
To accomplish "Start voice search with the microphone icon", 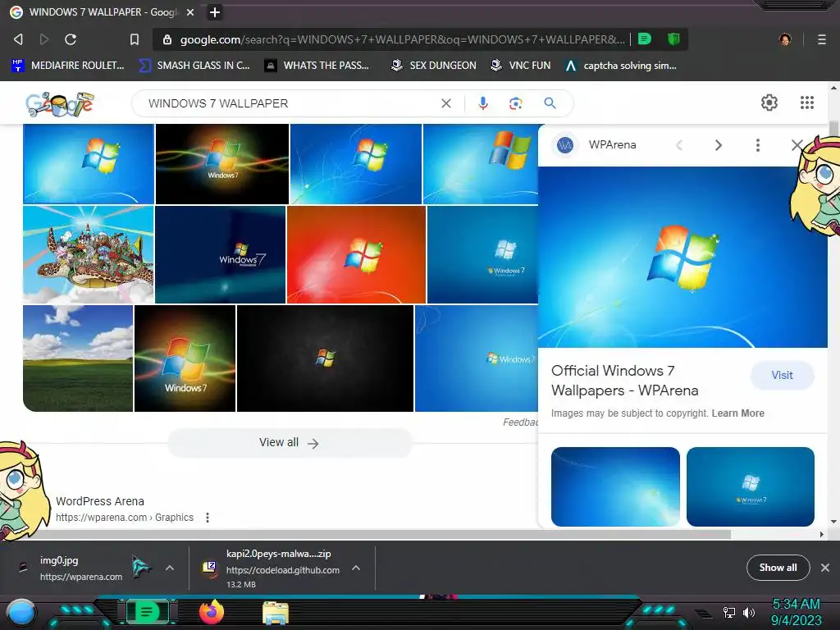I will point(482,103).
